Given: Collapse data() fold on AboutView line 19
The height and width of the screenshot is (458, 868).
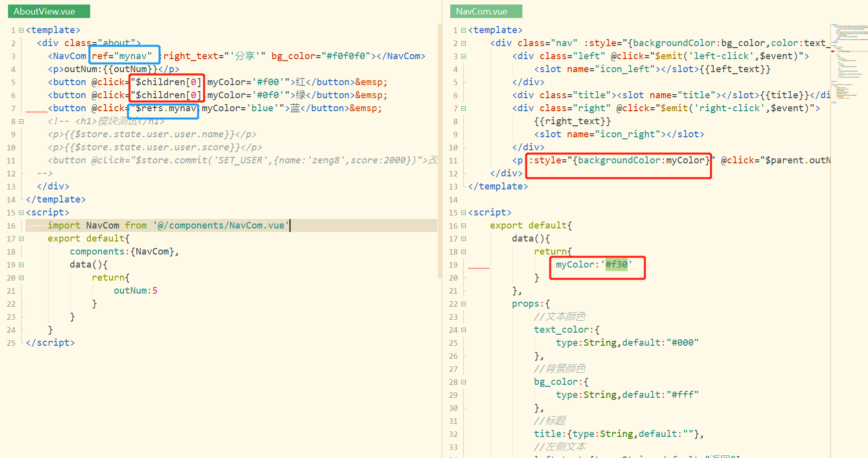Looking at the screenshot, I should [21, 265].
